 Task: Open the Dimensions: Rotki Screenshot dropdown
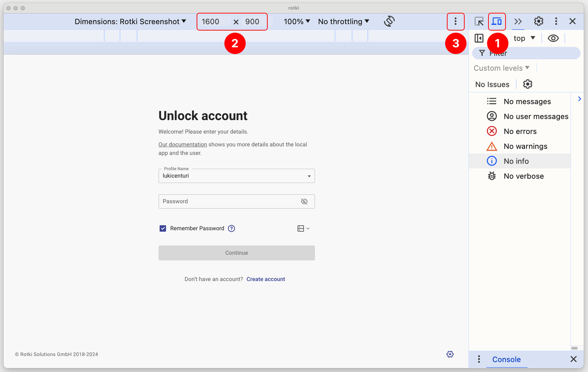[x=130, y=22]
